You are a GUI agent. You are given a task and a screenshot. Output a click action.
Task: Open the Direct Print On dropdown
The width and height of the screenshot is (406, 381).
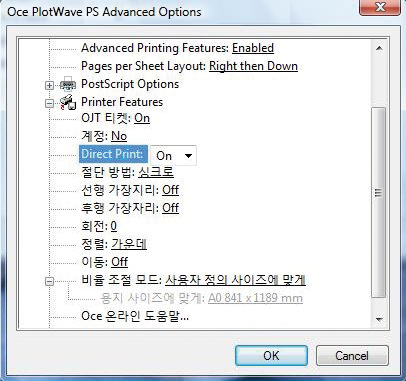click(x=174, y=155)
